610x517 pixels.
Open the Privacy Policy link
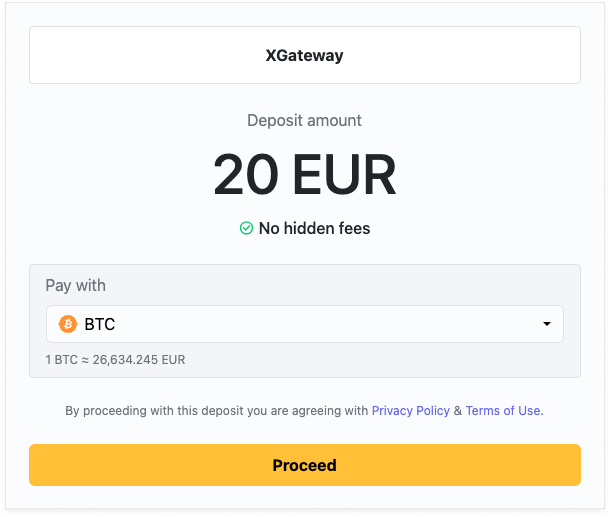click(410, 410)
